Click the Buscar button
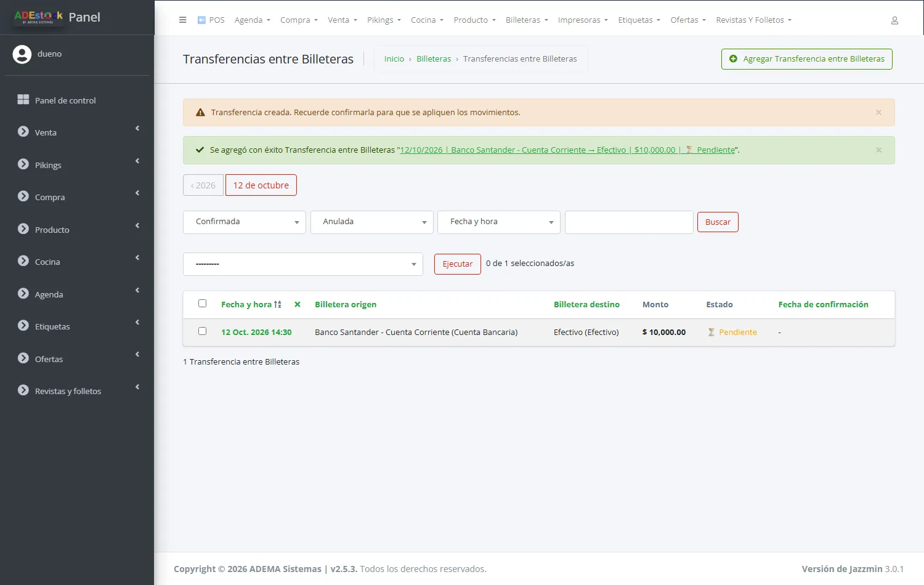The height and width of the screenshot is (585, 924). tap(718, 222)
